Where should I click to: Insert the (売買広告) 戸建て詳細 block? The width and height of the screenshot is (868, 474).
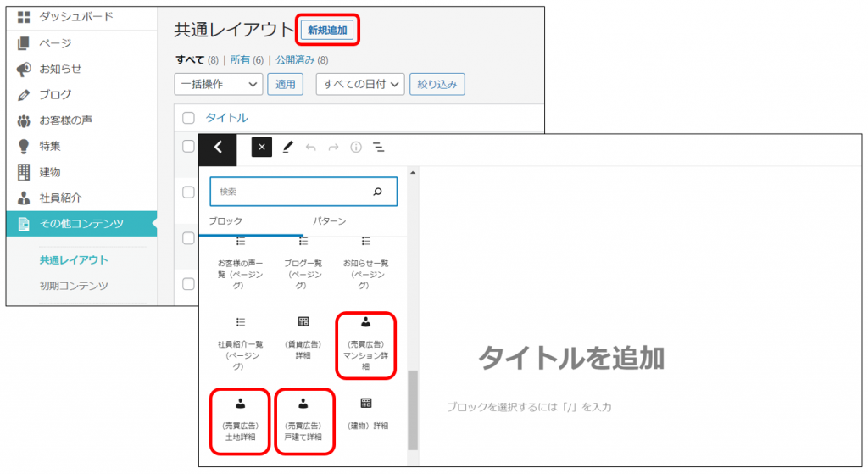303,419
